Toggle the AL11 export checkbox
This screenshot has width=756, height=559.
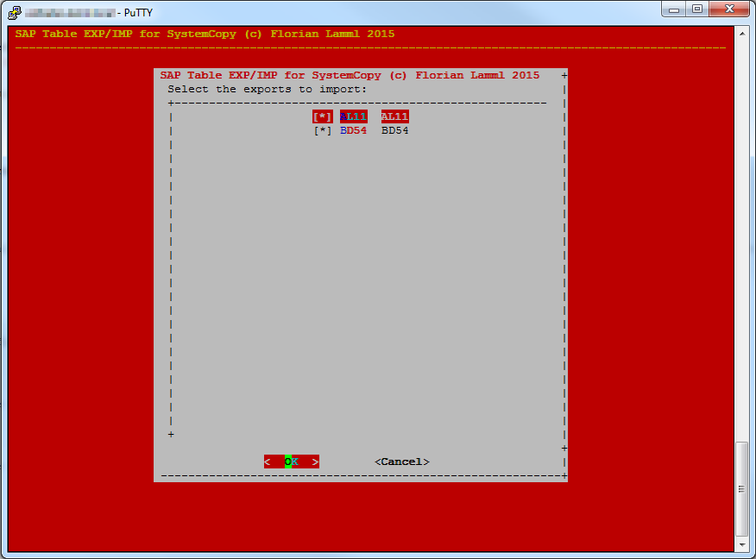(x=323, y=116)
